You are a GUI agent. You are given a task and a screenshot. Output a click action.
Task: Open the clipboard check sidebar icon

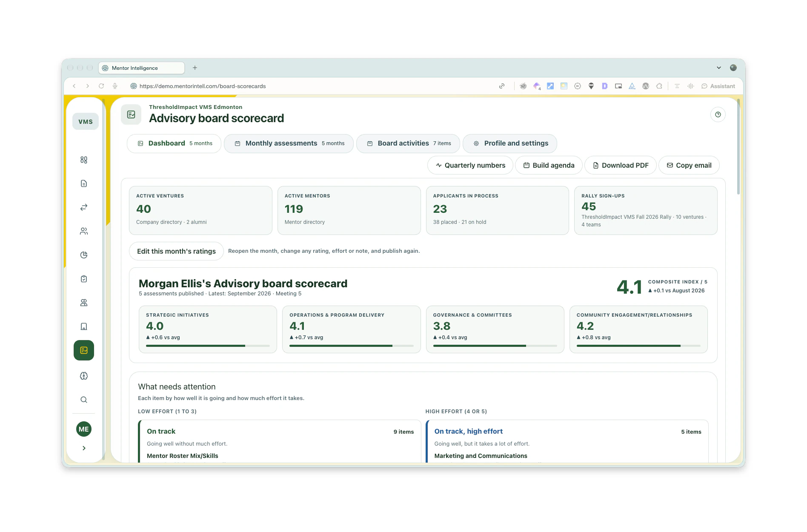pos(84,279)
